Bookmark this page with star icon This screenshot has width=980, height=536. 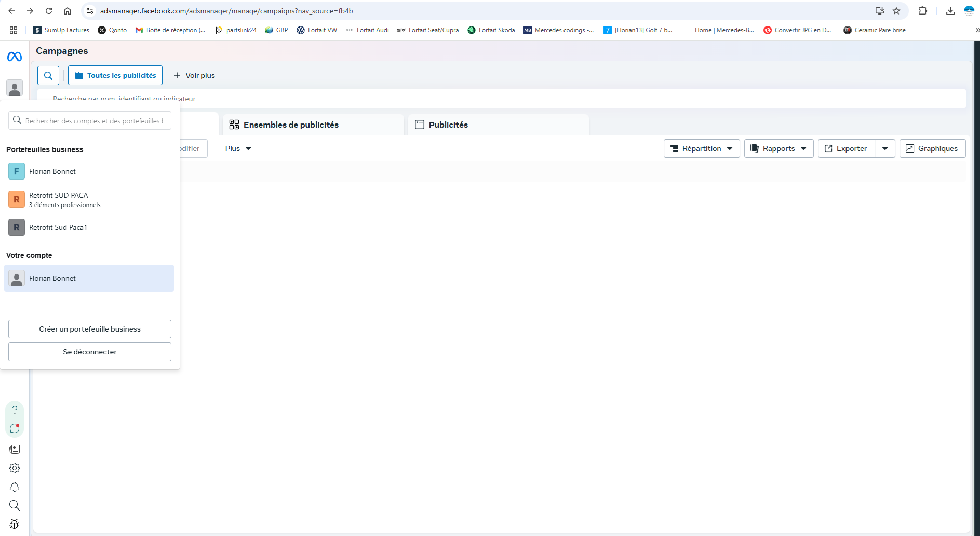896,11
